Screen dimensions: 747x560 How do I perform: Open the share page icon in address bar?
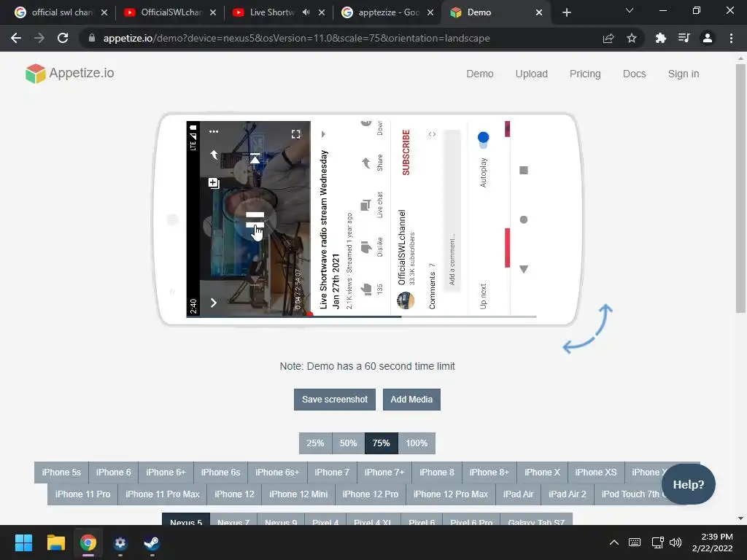point(608,38)
